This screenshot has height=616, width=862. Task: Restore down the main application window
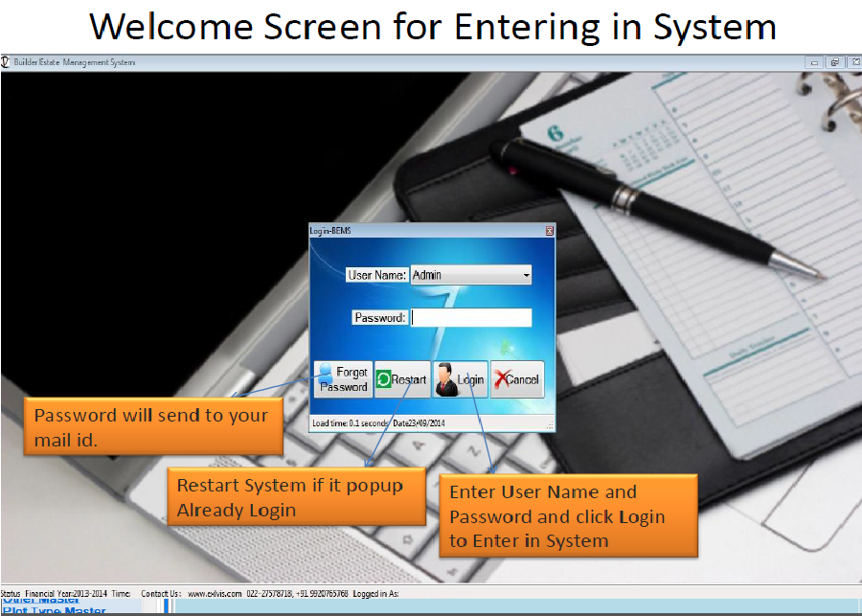(834, 62)
